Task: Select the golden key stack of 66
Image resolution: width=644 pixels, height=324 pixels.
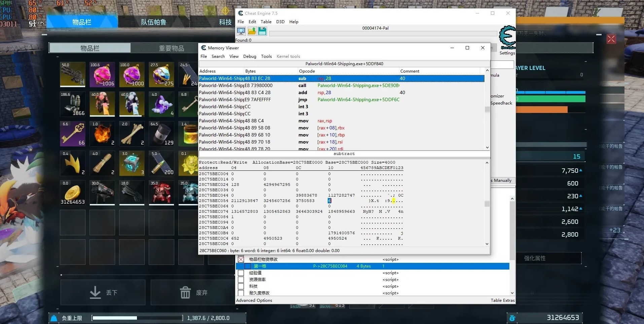Action: click(x=73, y=134)
